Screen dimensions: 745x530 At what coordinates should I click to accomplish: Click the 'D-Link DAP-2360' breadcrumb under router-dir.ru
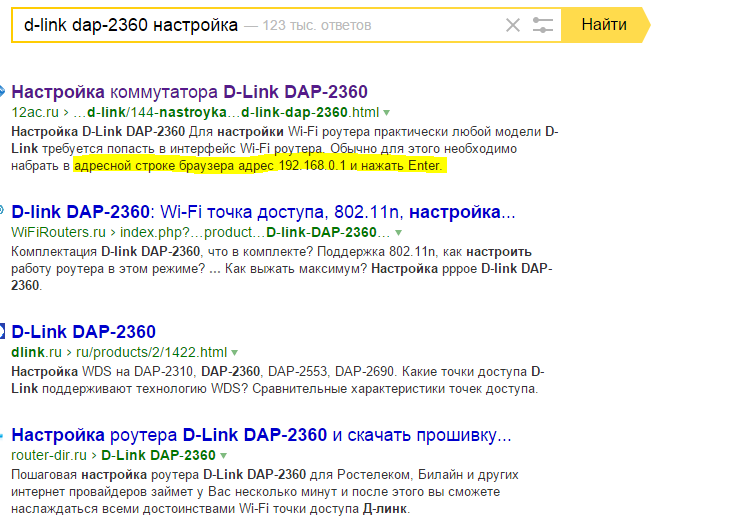point(158,456)
